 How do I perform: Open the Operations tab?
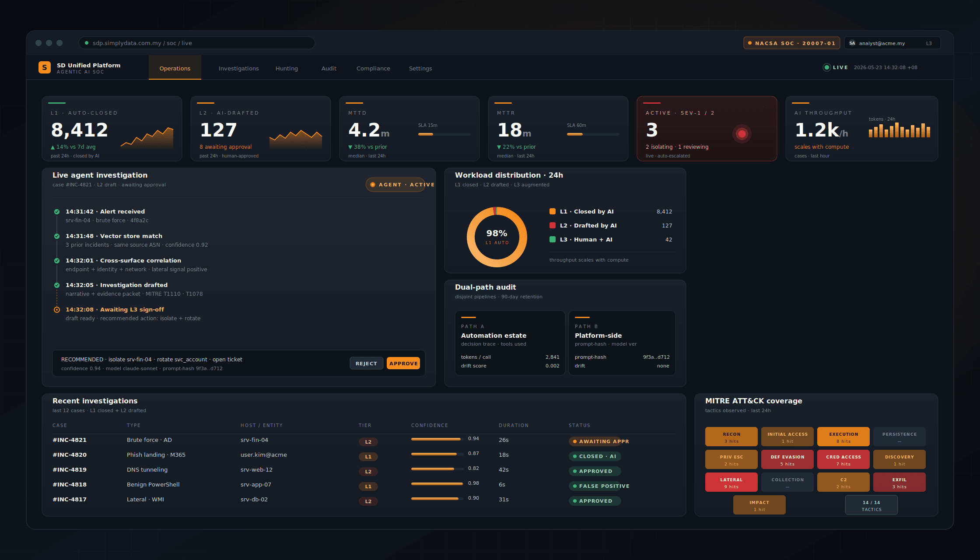(175, 68)
